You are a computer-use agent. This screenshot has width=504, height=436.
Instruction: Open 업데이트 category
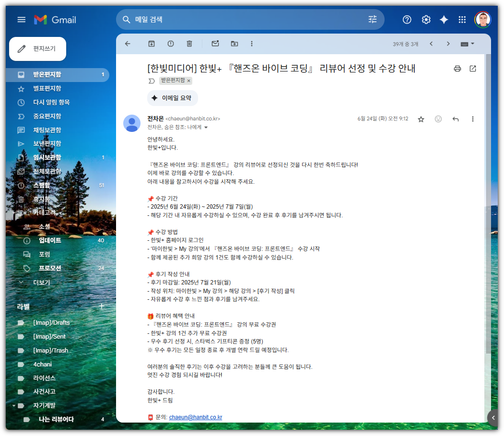tap(58, 240)
